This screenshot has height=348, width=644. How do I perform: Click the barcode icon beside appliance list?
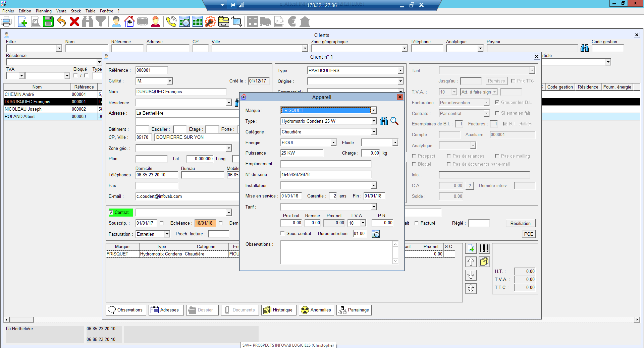[x=484, y=248]
